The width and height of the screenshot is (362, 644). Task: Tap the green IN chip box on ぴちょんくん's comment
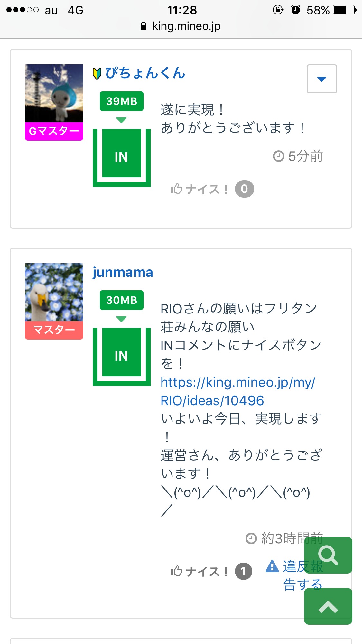pos(121,157)
